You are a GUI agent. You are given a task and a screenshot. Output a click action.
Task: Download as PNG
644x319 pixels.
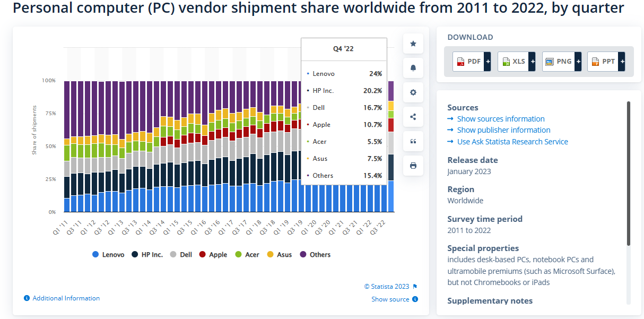[x=558, y=62]
